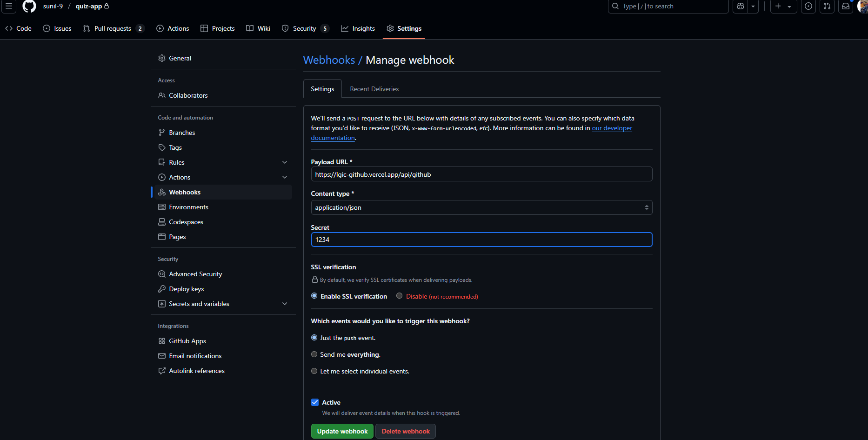Click the Codespaces icon in sidebar
The width and height of the screenshot is (868, 440).
point(162,222)
